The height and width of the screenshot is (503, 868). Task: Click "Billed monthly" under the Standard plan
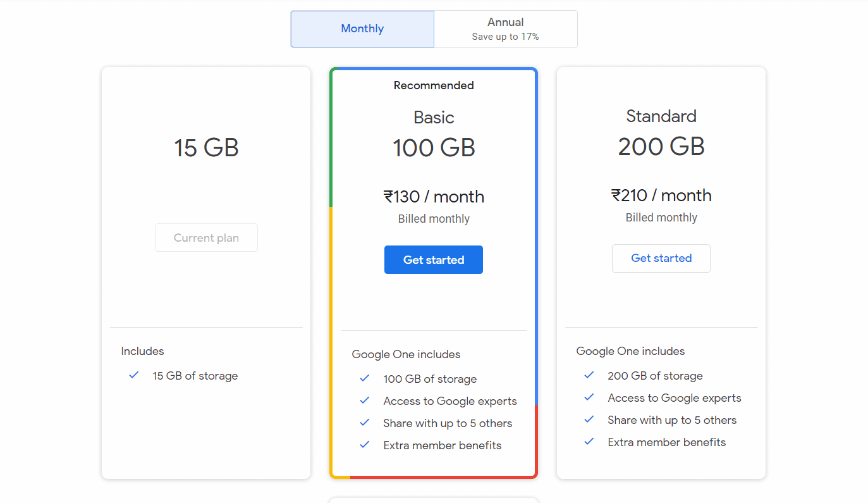pos(661,218)
